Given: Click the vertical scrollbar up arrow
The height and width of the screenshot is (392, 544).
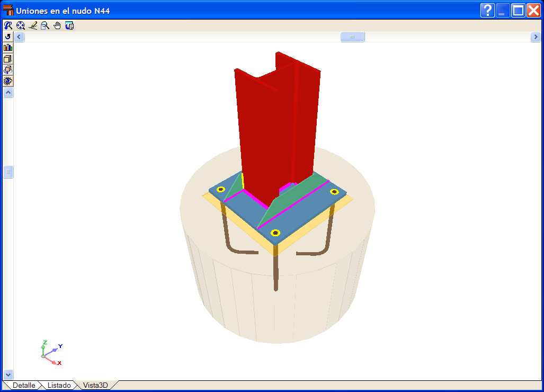Looking at the screenshot, I should pyautogui.click(x=8, y=93).
